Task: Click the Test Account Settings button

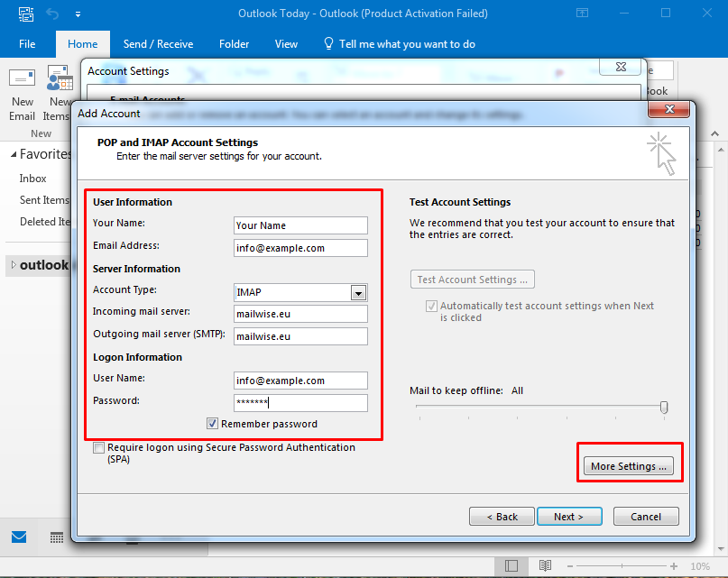Action: coord(472,279)
